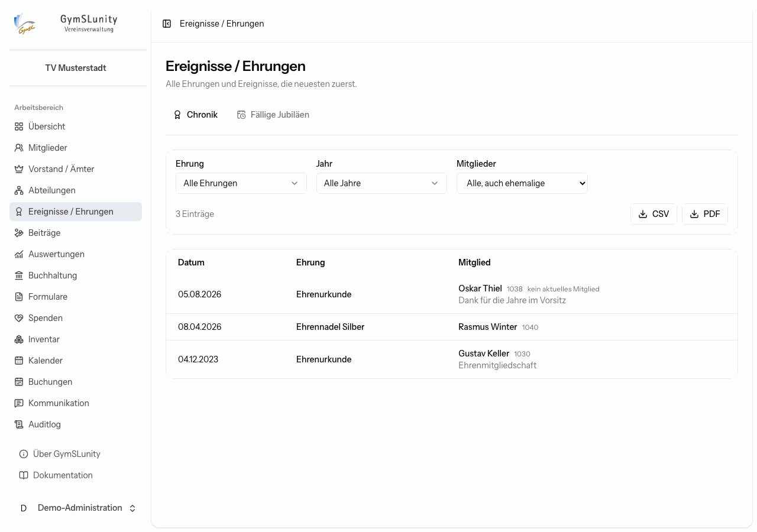Image resolution: width=757 pixels, height=532 pixels.
Task: Click the Ehrennadel Silber entry
Action: point(330,327)
